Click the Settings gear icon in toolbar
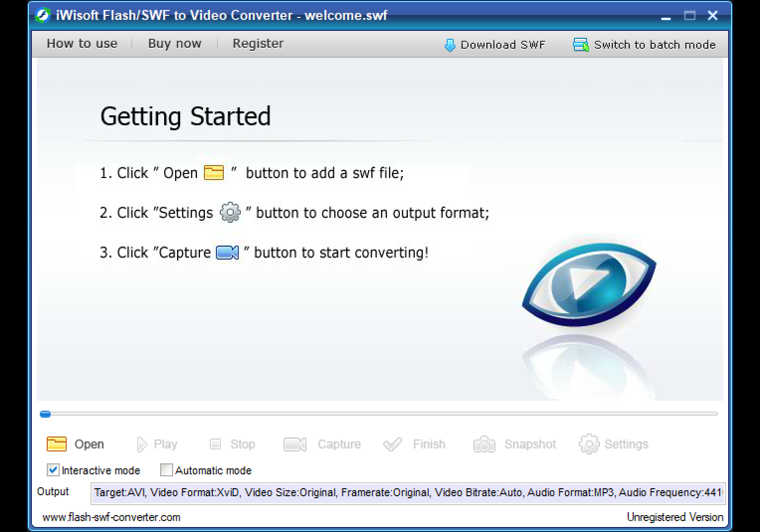Image resolution: width=760 pixels, height=532 pixels. 589,444
